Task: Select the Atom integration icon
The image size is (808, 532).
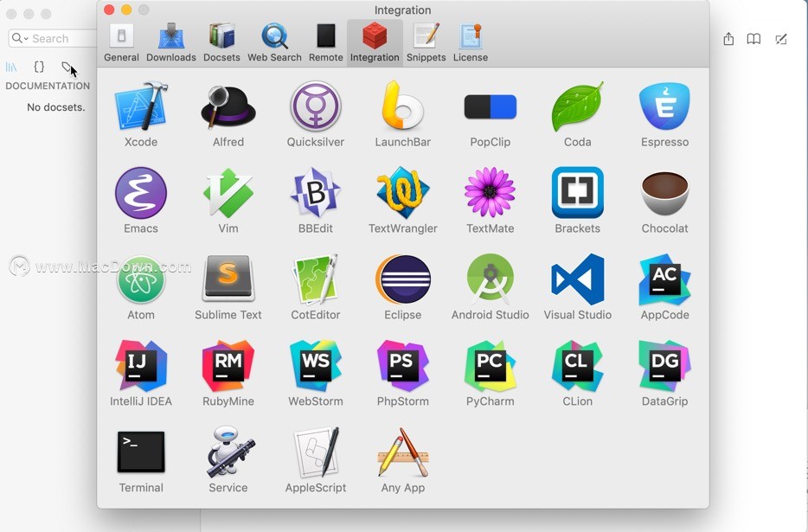Action: 141,279
